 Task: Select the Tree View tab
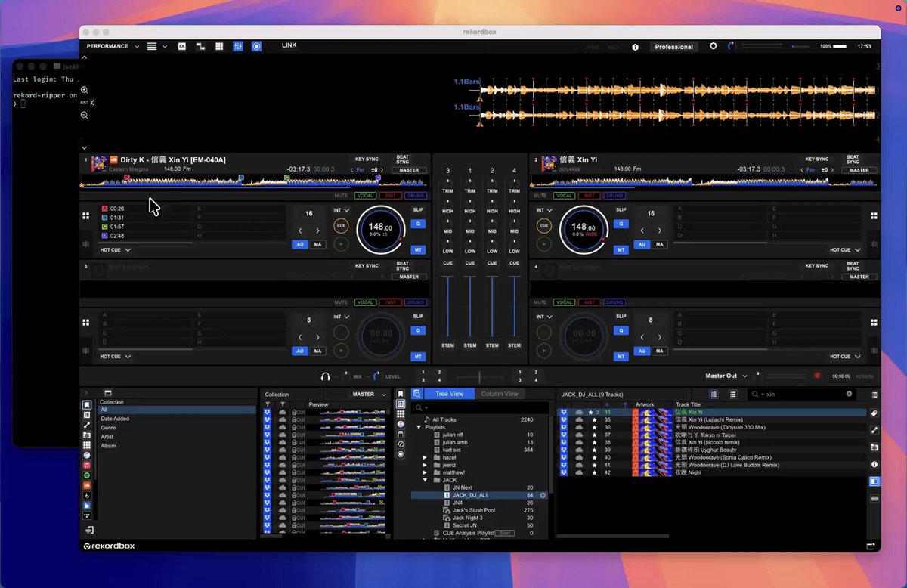[x=450, y=394]
